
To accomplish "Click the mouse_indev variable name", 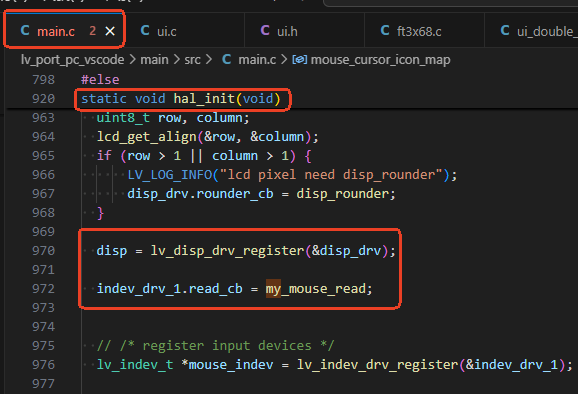I will pyautogui.click(x=231, y=365).
